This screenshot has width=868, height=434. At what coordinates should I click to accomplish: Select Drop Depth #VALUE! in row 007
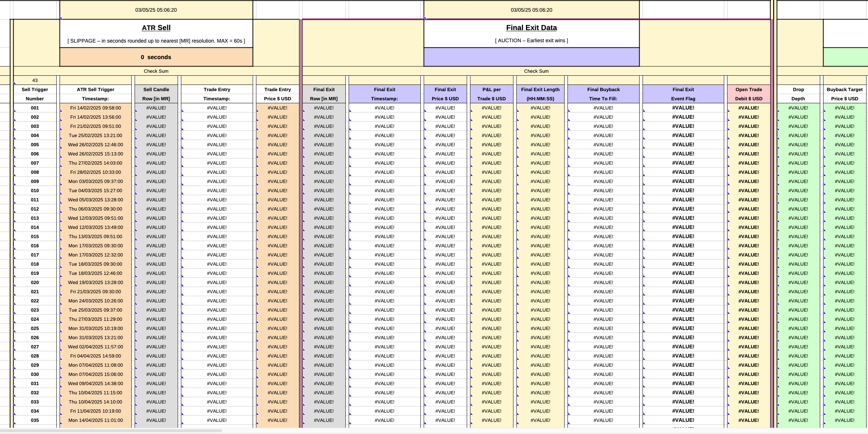798,163
